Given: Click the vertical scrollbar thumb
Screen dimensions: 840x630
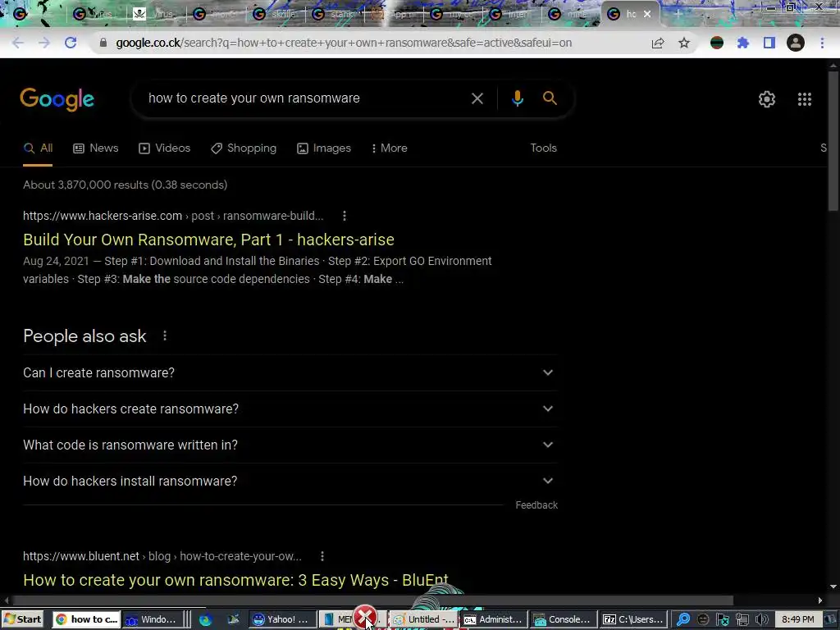Looking at the screenshot, I should 833,140.
